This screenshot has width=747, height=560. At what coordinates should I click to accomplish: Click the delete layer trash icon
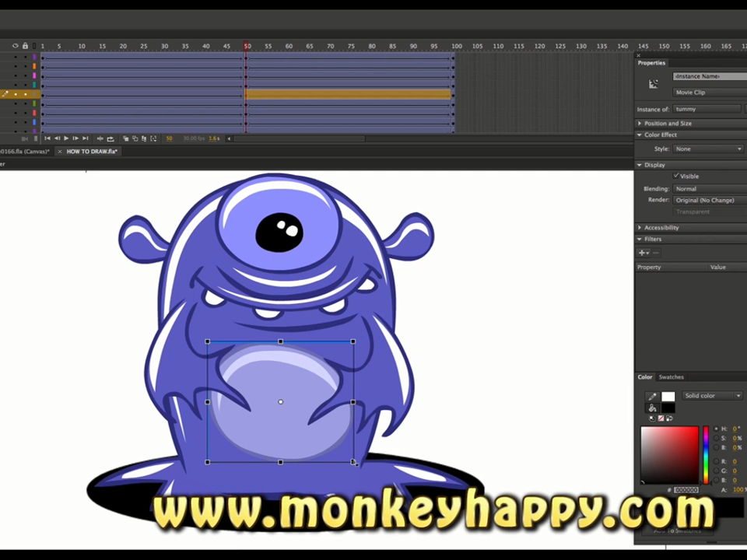pos(36,139)
